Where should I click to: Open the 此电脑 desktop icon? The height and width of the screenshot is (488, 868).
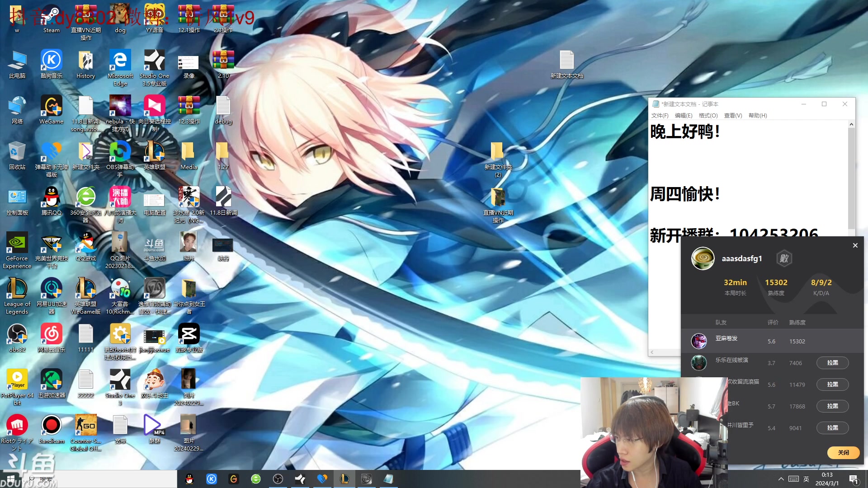coord(17,64)
